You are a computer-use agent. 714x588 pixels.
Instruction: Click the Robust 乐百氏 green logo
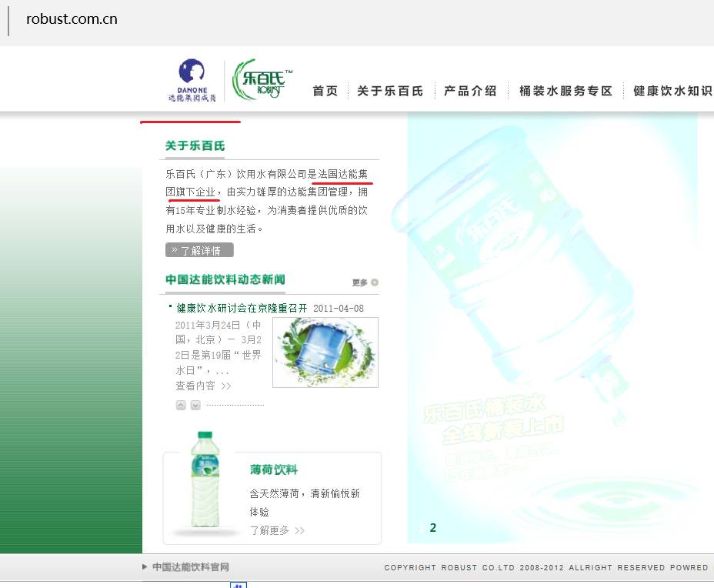262,79
